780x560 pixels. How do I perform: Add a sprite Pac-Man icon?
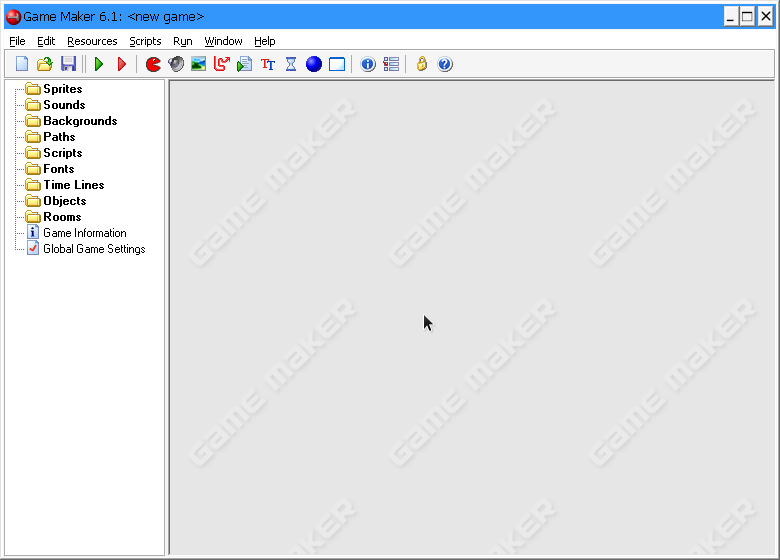coord(153,64)
